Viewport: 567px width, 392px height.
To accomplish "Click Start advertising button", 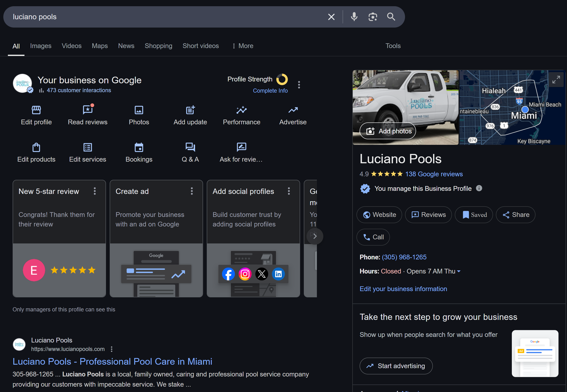I will 396,366.
